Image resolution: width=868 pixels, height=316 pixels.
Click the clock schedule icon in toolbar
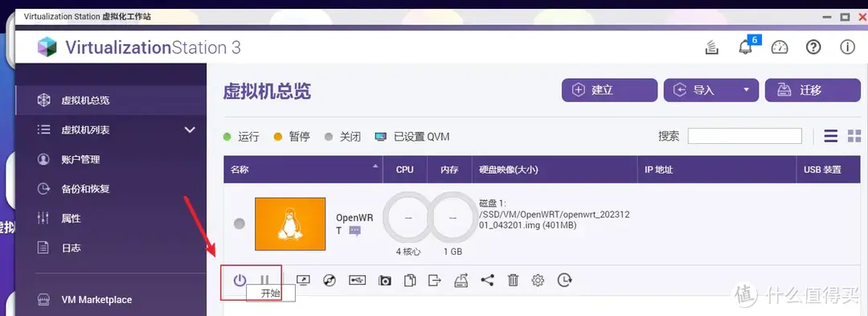[x=564, y=280]
